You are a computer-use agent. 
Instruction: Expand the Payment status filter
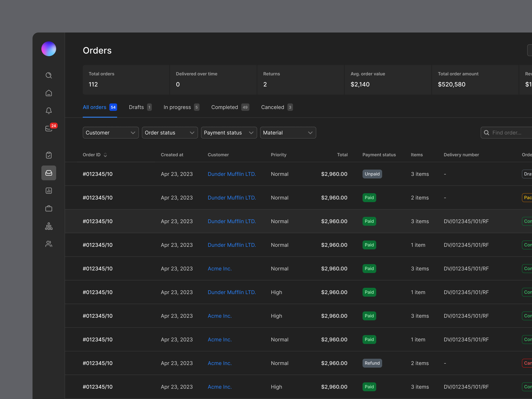coord(229,132)
